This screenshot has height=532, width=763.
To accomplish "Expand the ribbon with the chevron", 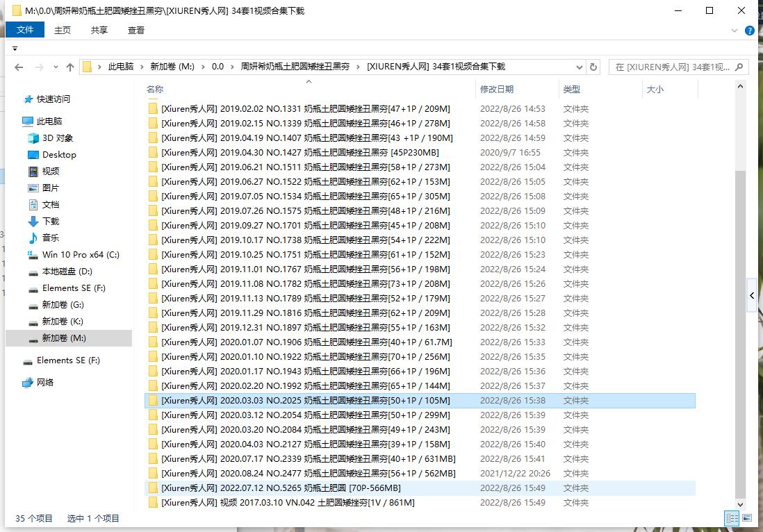I will (x=735, y=31).
